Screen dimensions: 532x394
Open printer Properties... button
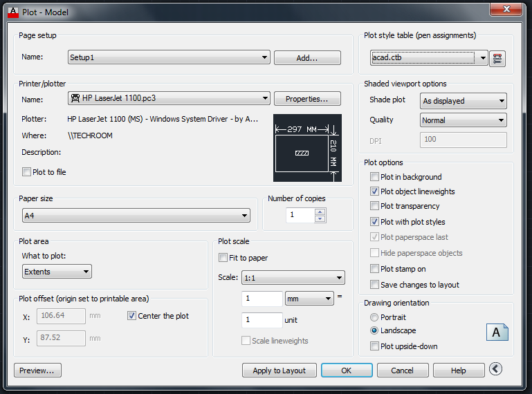[x=307, y=99]
